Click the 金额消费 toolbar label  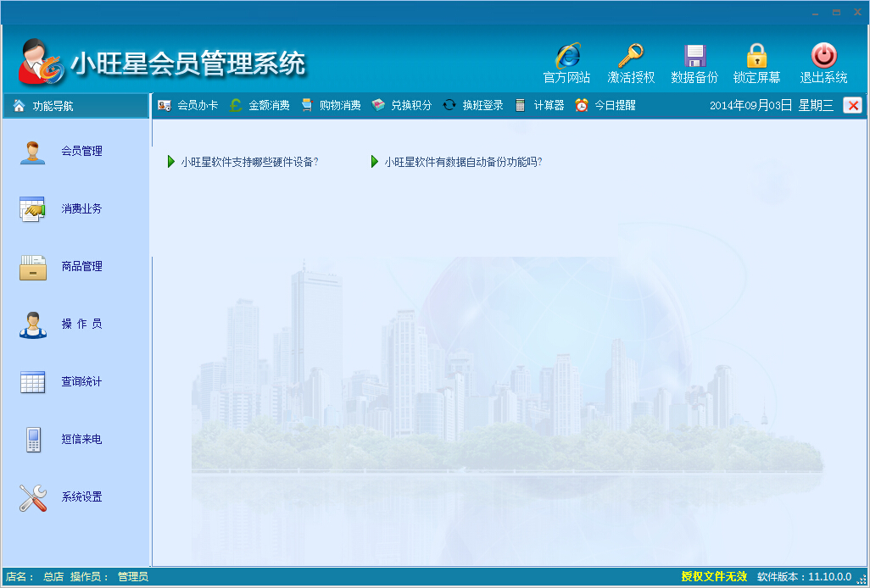tap(269, 105)
